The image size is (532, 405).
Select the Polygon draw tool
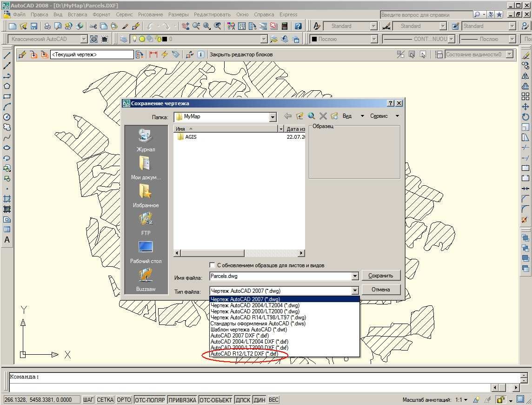point(7,86)
